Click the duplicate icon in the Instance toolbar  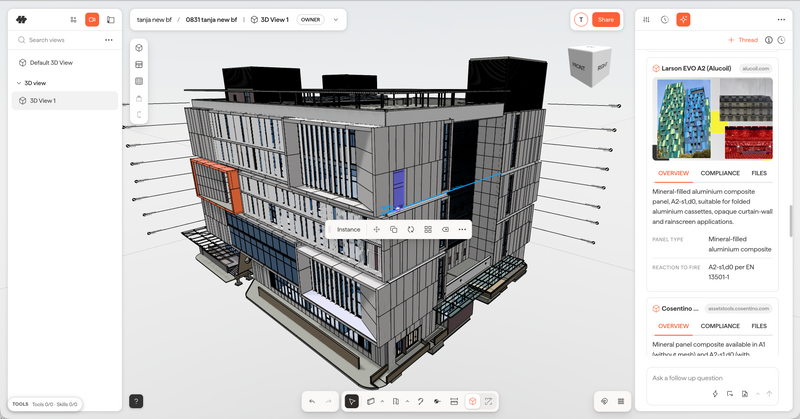(393, 230)
